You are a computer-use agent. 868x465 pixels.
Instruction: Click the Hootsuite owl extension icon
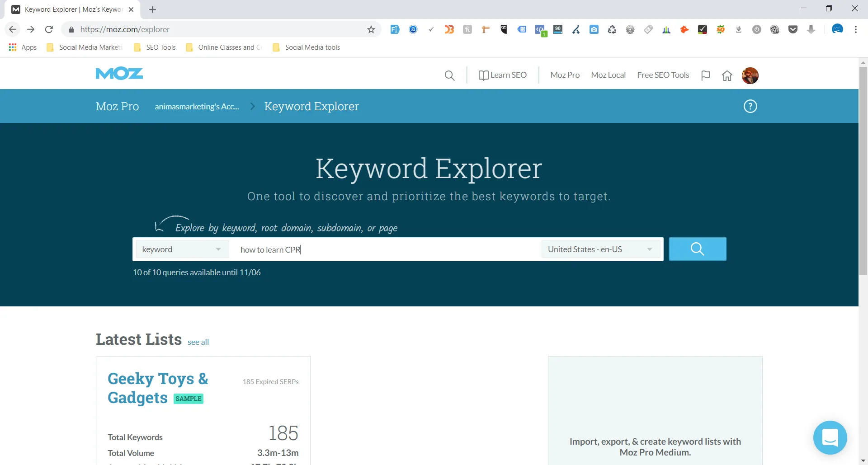tap(504, 29)
